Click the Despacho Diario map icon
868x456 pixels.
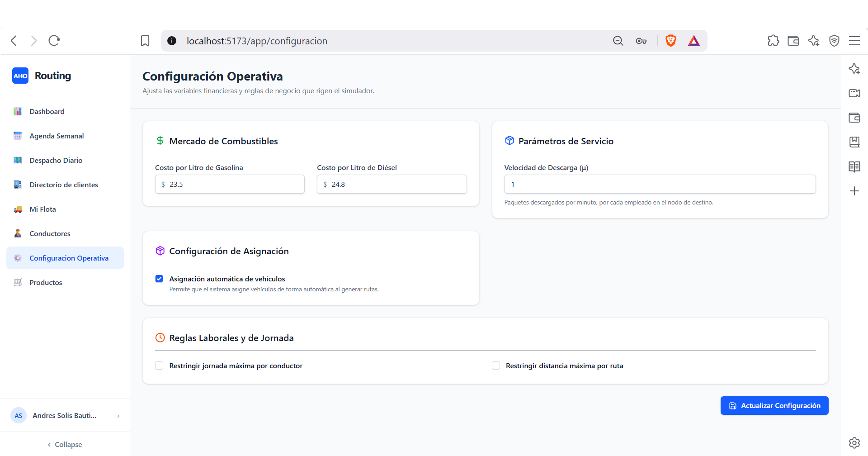click(x=18, y=160)
